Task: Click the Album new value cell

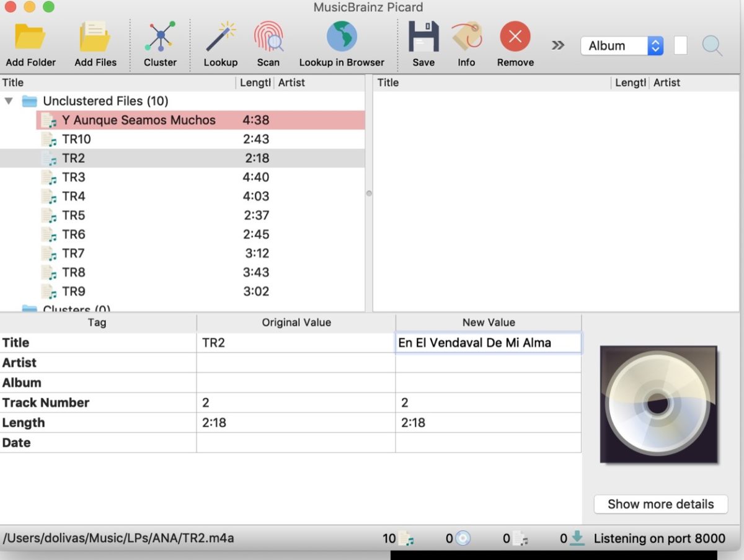Action: click(x=489, y=383)
